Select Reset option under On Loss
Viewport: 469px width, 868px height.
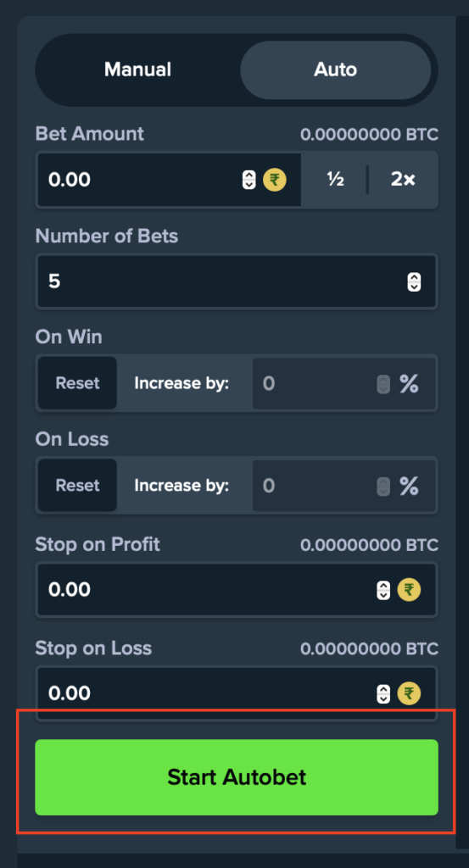point(77,486)
